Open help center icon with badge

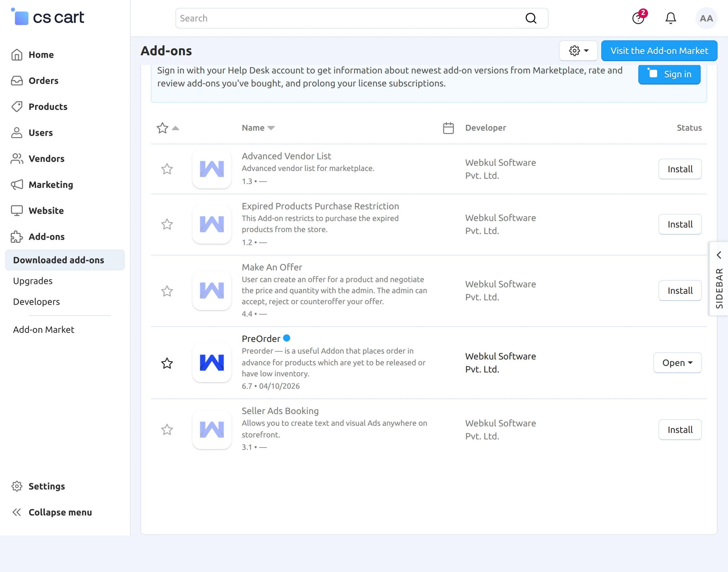pyautogui.click(x=638, y=18)
